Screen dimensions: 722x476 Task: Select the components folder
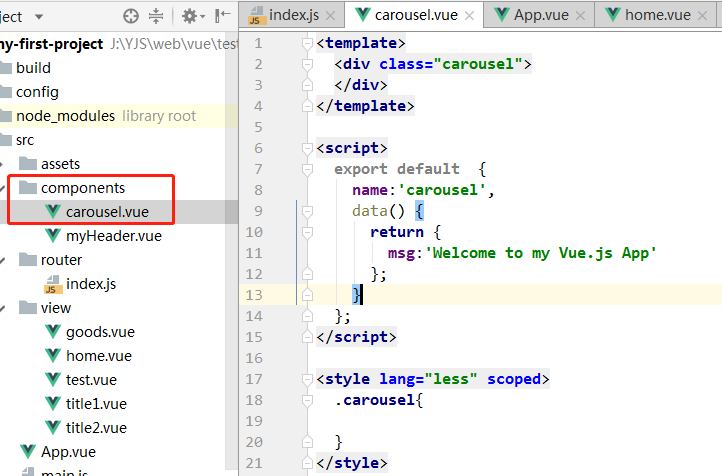[83, 188]
